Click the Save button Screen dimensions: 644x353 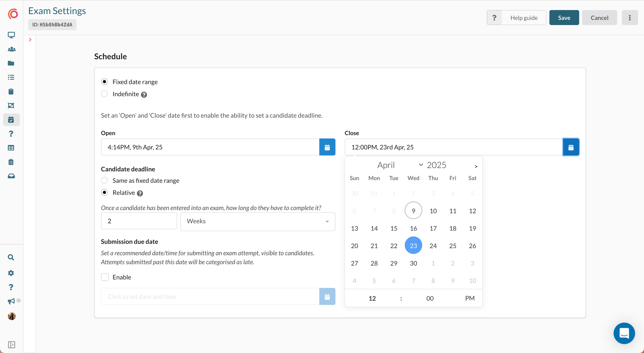(564, 18)
